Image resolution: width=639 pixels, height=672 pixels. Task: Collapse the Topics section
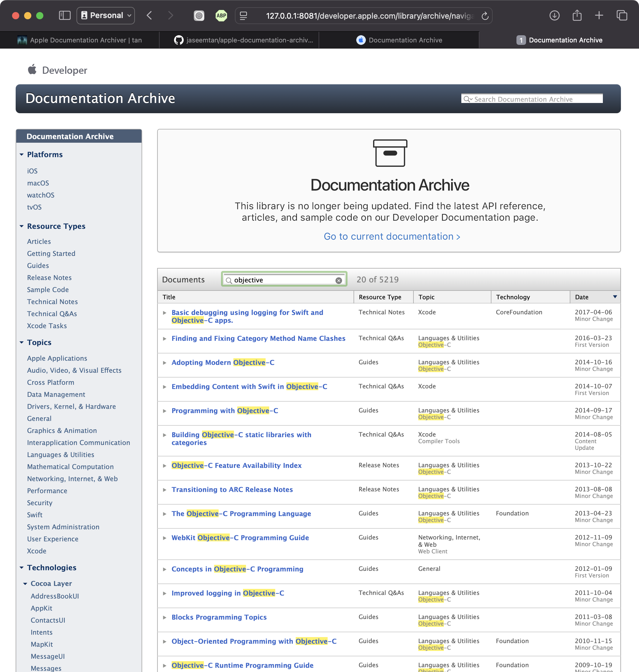(x=21, y=342)
